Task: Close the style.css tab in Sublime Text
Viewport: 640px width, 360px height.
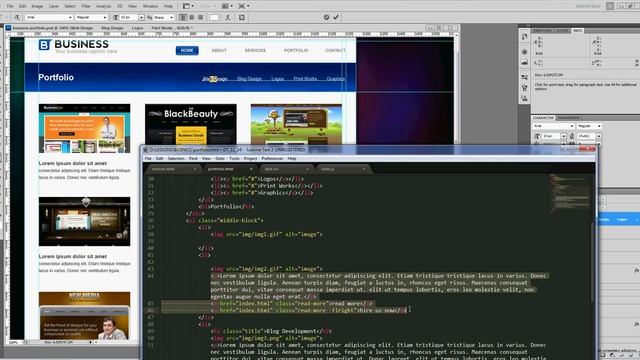Action: click(307, 169)
